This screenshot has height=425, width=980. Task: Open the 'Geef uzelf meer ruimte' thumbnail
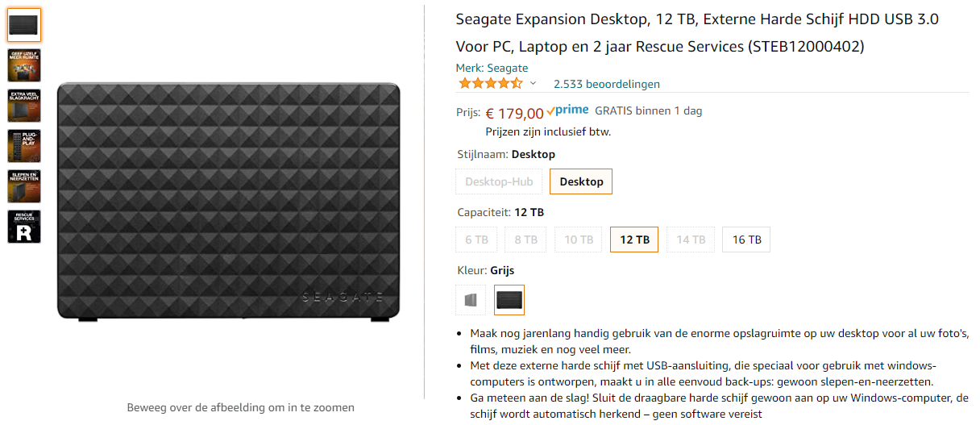coord(24,65)
